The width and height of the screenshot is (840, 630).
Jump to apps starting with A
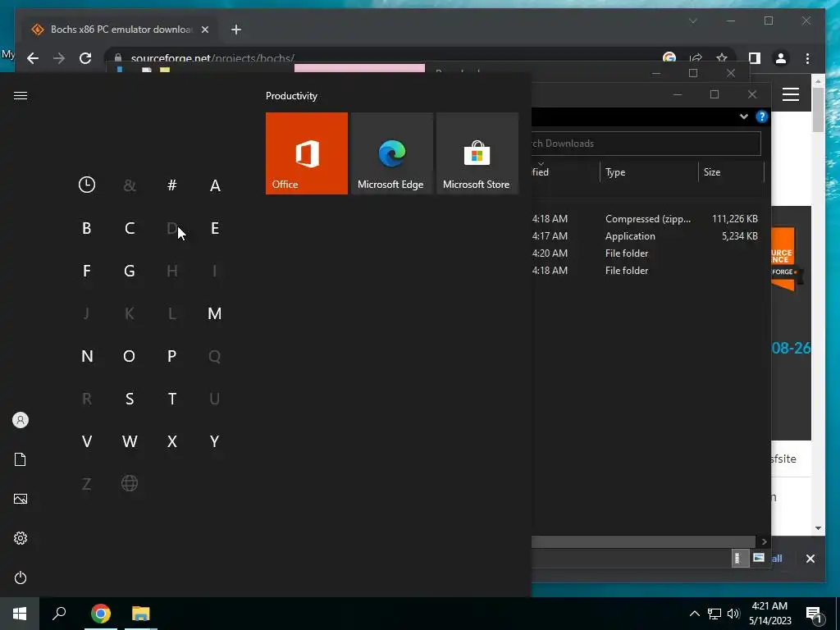click(215, 185)
